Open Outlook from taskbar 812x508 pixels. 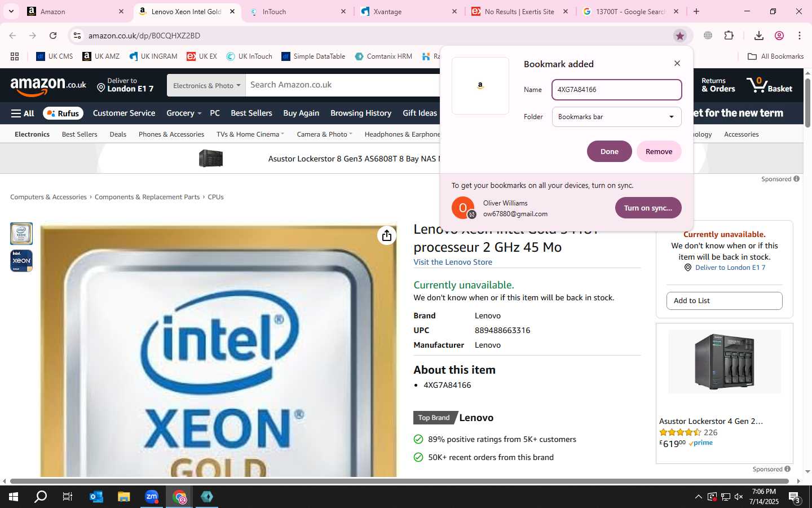(x=96, y=497)
